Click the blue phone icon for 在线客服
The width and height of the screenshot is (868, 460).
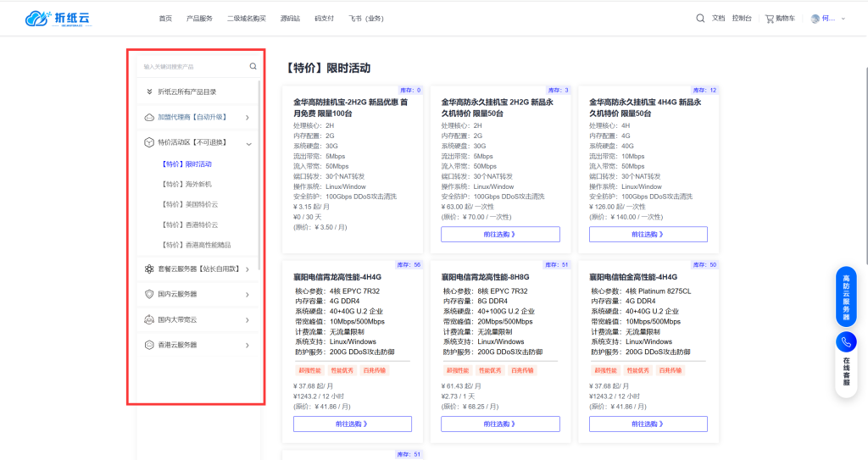[846, 342]
